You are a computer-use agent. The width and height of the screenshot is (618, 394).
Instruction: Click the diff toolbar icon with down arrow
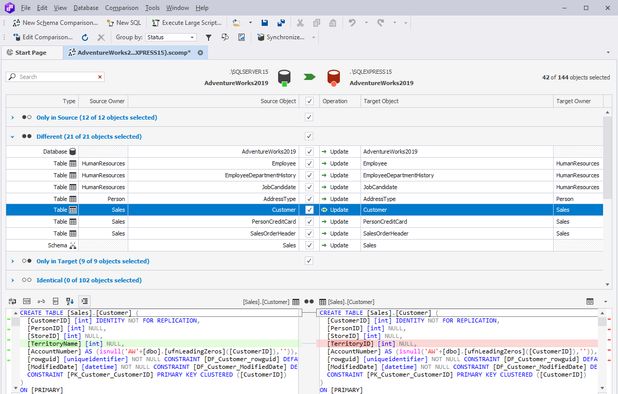coord(70,301)
